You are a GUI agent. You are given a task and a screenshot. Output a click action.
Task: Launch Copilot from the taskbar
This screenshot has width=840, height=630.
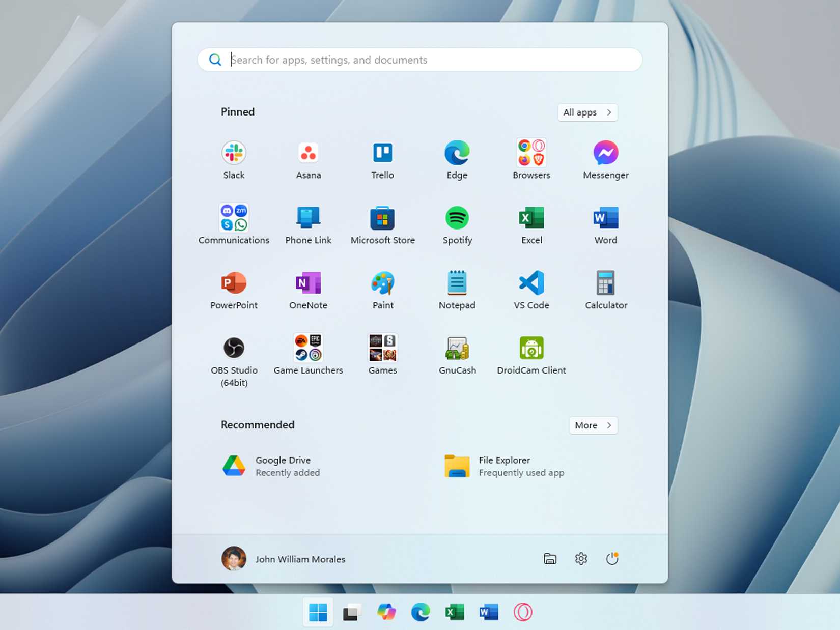coord(386,612)
